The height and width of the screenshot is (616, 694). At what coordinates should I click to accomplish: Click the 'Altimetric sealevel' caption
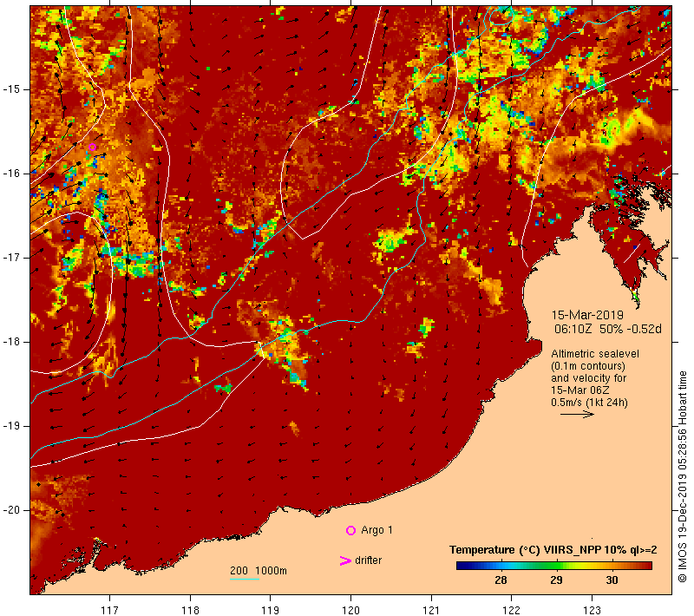coord(595,354)
